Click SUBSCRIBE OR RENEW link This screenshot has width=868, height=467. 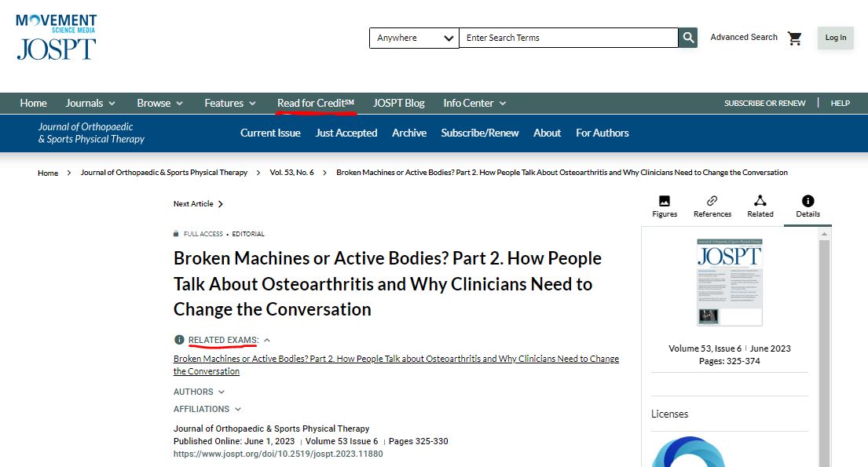764,103
